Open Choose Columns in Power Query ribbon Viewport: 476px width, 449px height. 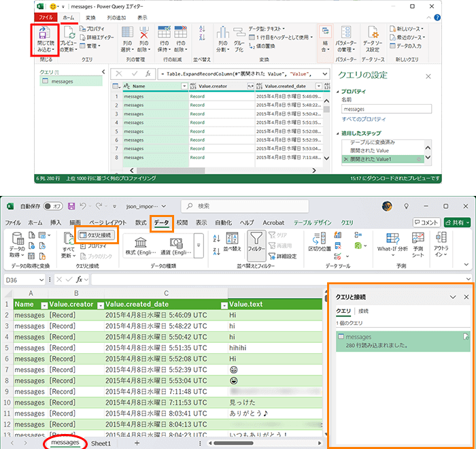128,39
